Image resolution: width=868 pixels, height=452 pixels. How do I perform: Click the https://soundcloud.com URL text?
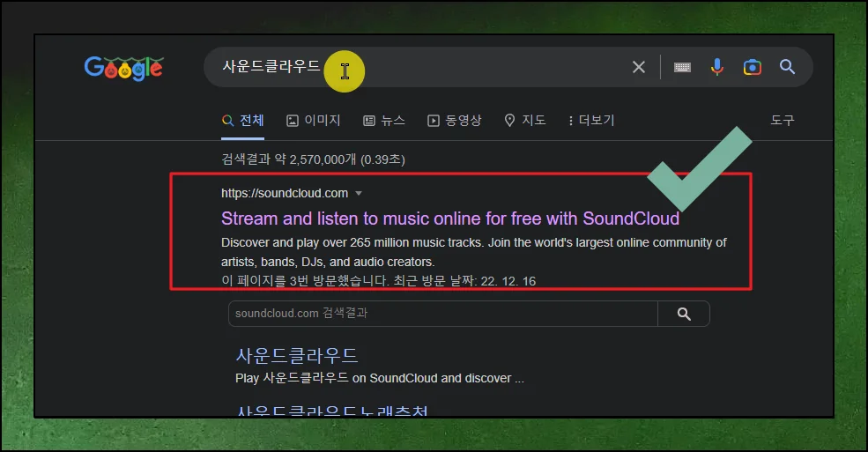[x=285, y=193]
